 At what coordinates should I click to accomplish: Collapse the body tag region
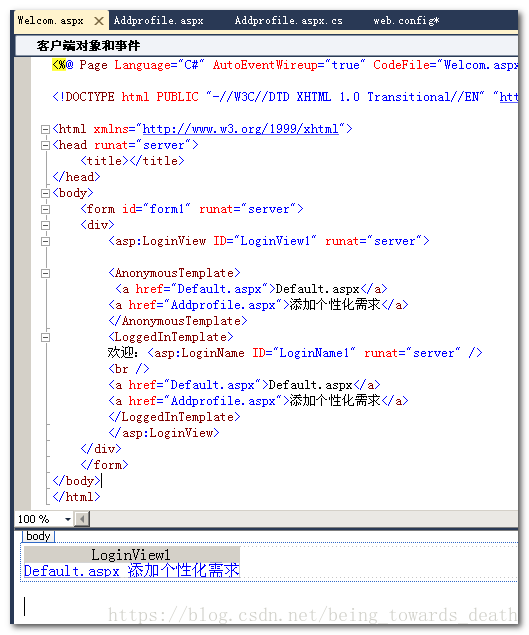pyautogui.click(x=45, y=194)
